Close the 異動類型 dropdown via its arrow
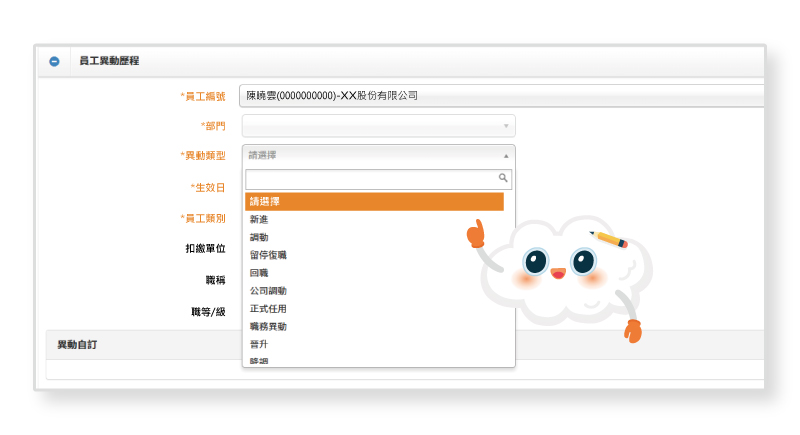Viewport: 800px width, 435px height. click(x=505, y=156)
